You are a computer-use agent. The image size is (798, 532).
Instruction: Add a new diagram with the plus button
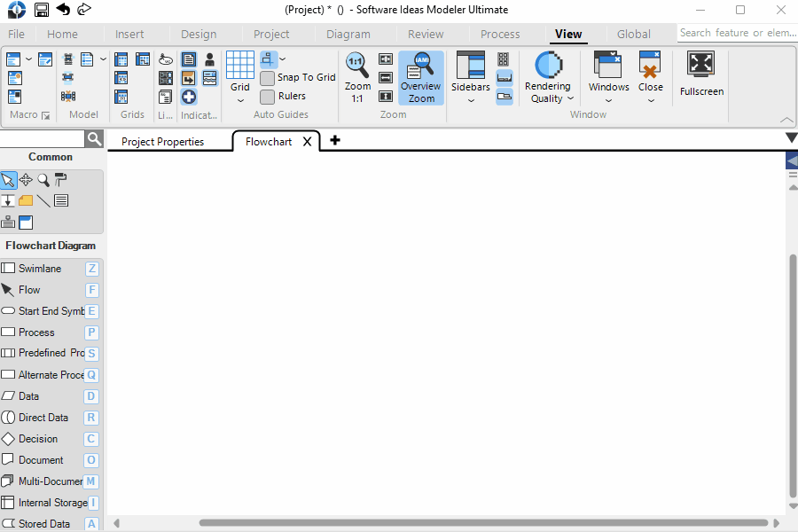coord(334,140)
